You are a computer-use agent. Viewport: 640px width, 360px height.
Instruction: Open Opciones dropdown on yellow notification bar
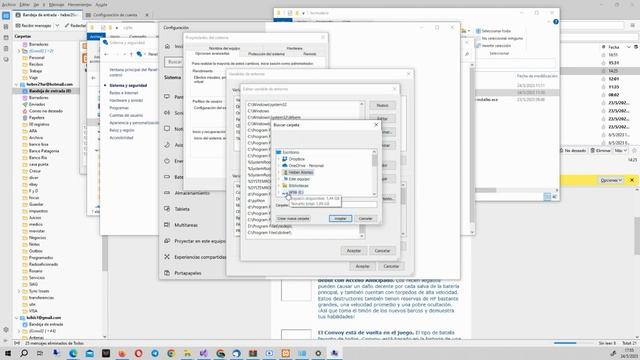(611, 180)
